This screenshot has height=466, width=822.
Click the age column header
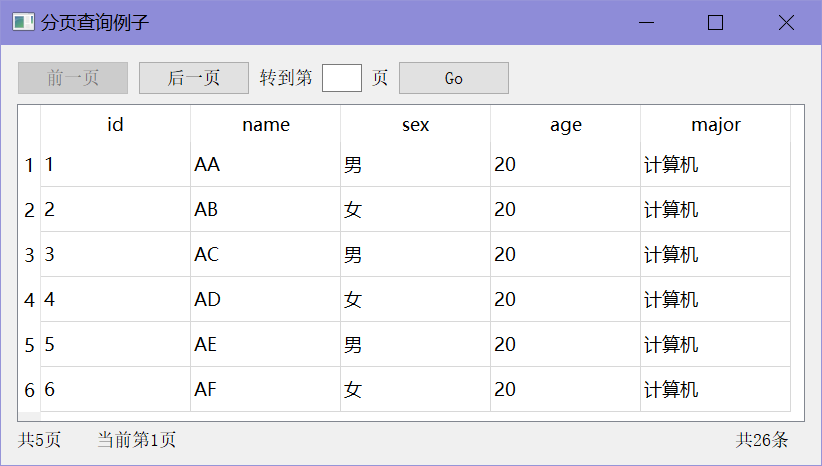(566, 124)
